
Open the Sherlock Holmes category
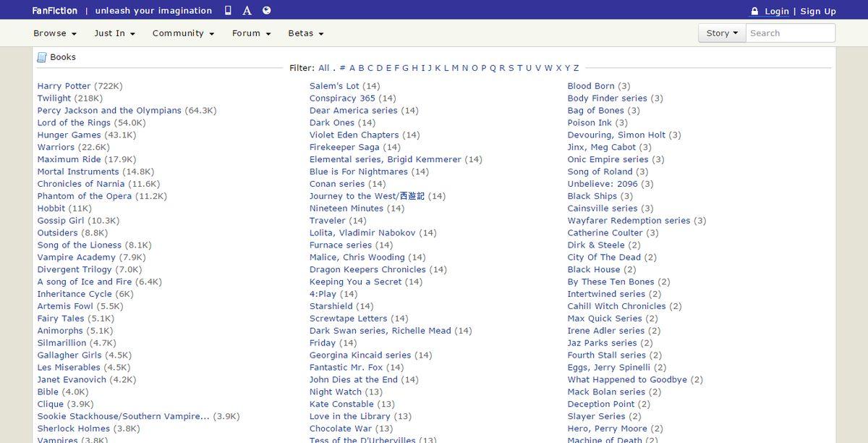[x=73, y=429]
